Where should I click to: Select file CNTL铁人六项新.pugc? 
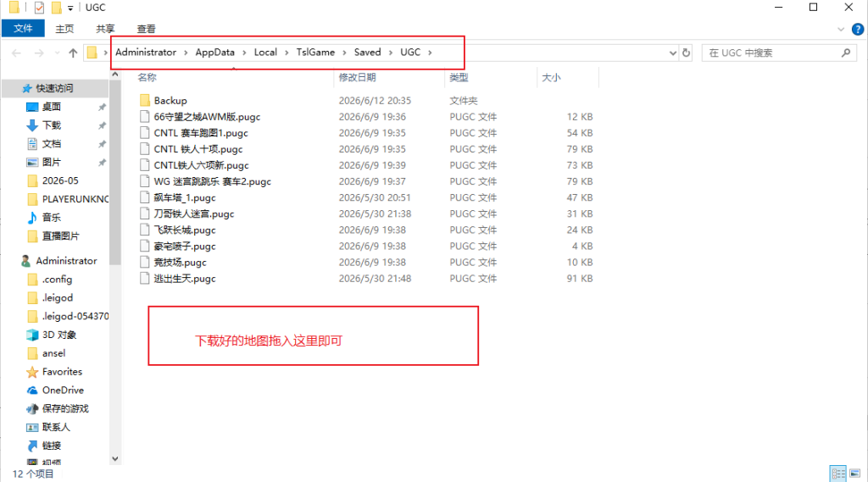[202, 165]
